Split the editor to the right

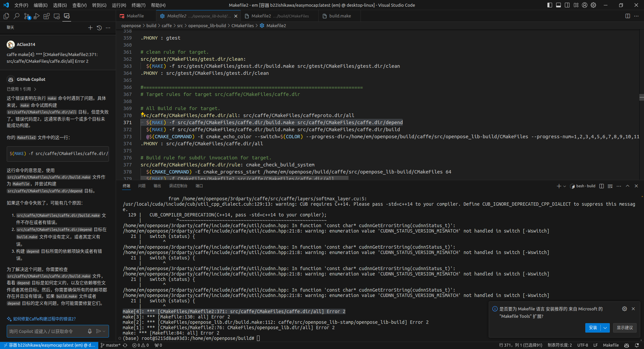coord(628,16)
